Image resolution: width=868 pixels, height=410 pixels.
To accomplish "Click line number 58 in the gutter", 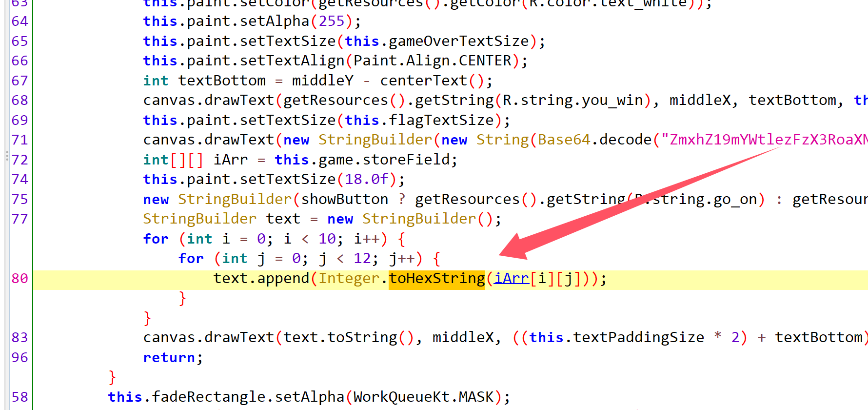I will [20, 397].
